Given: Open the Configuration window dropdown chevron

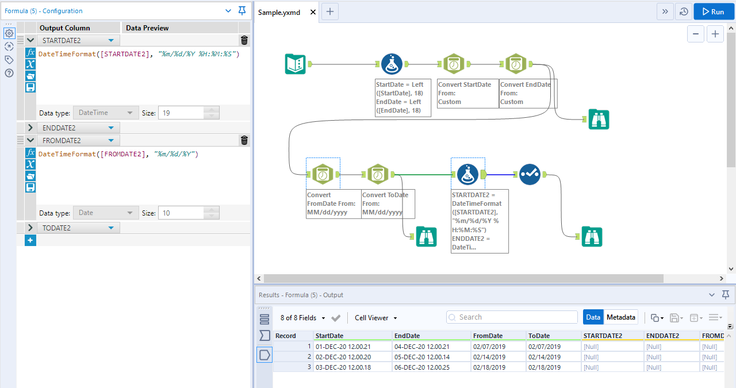Looking at the screenshot, I should [x=228, y=10].
